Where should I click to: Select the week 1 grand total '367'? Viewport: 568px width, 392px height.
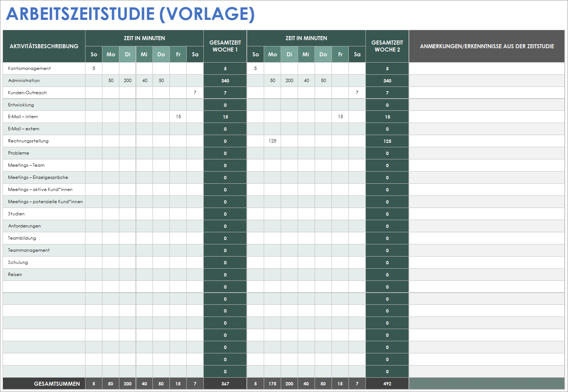(x=225, y=384)
